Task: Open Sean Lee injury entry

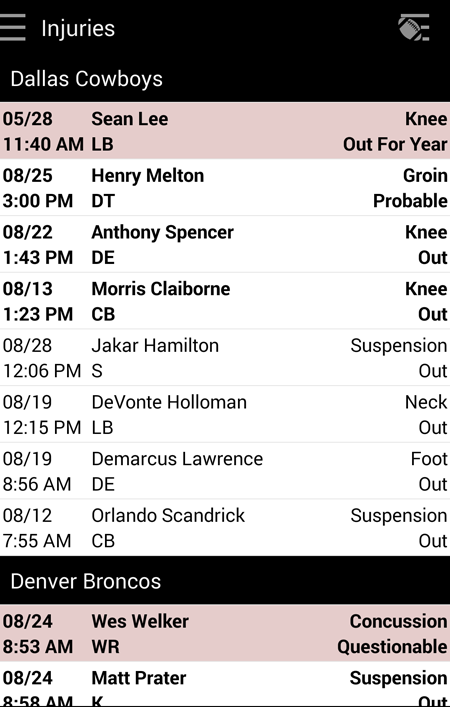Action: (x=225, y=131)
